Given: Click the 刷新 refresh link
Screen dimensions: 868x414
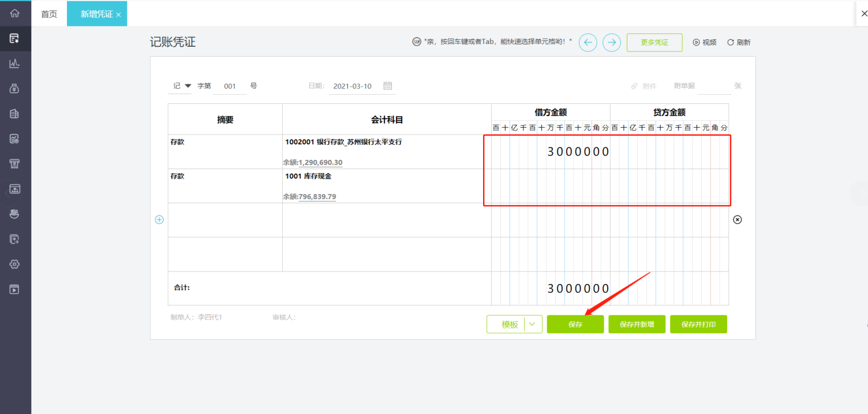Looking at the screenshot, I should (x=739, y=42).
